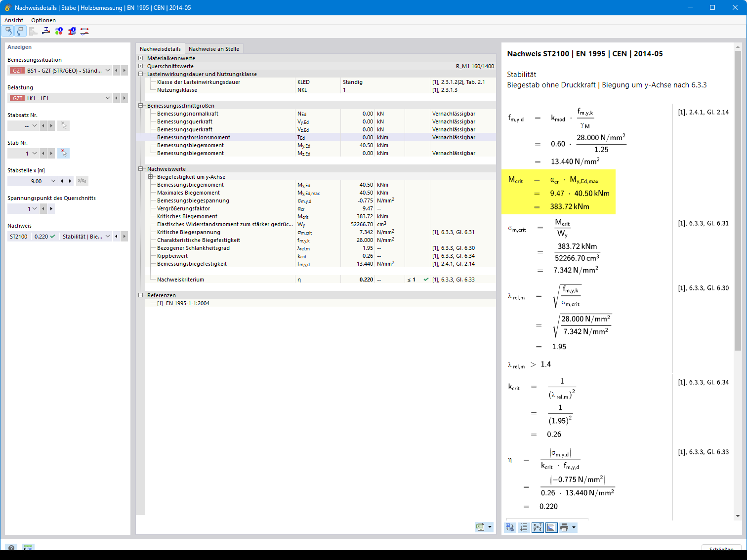
Task: Expand Biegefestigkeit um y-Achse node
Action: point(151,177)
